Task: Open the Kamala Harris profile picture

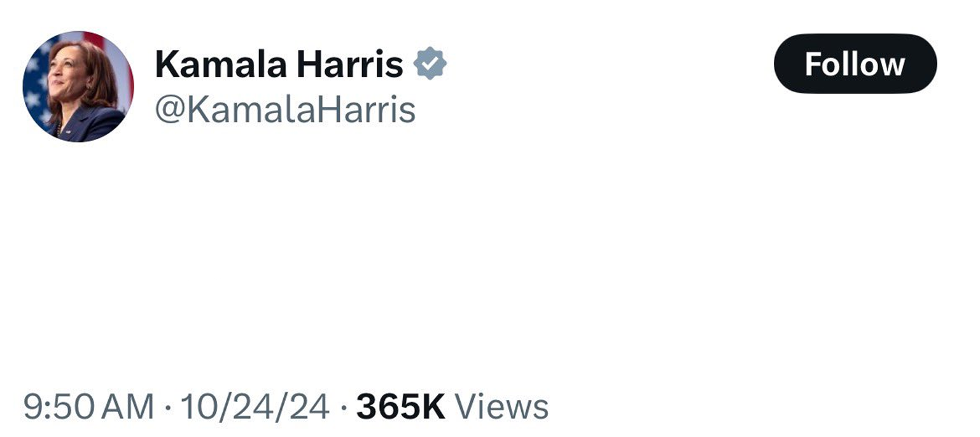Action: [78, 86]
